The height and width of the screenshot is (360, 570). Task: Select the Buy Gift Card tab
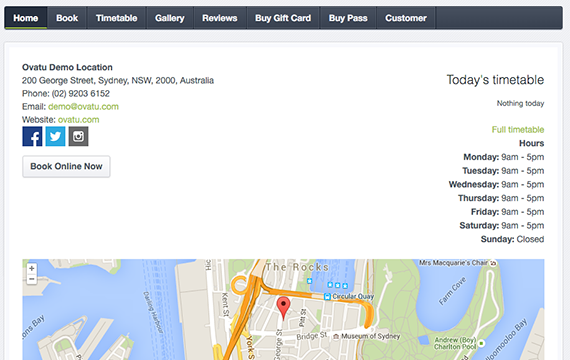(283, 18)
